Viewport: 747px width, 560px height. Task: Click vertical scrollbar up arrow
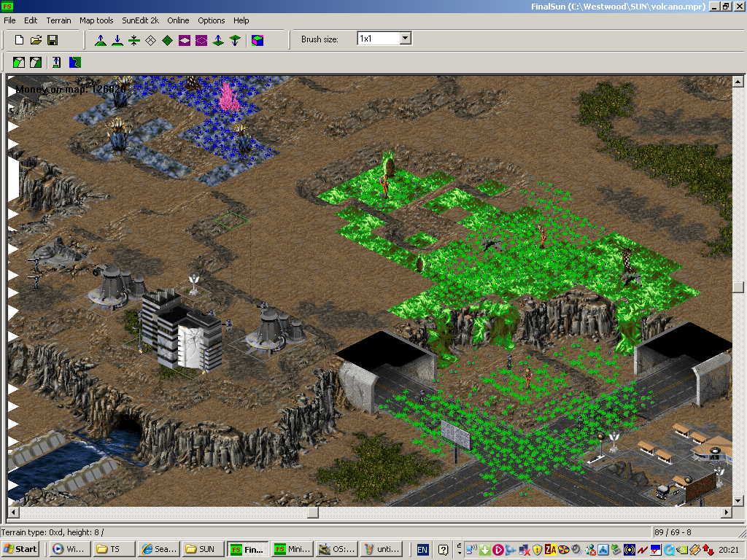738,82
